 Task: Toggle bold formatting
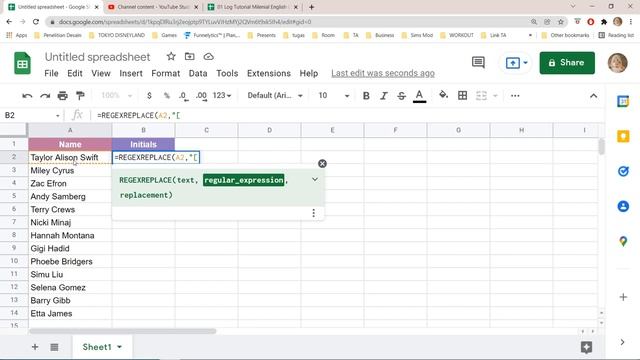tap(366, 96)
